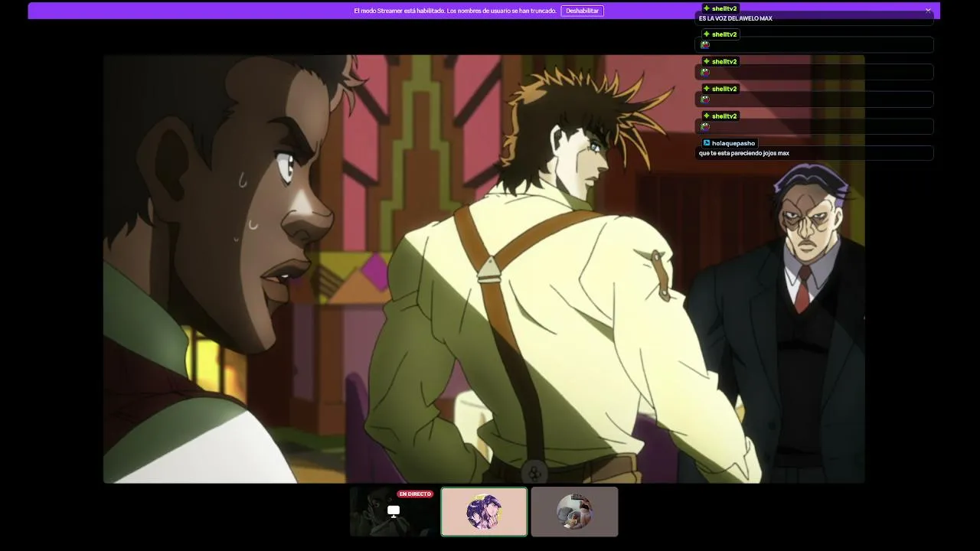The image size is (980, 551).
Task: Click the username holaquepasho in chat overlay
Action: coord(733,143)
